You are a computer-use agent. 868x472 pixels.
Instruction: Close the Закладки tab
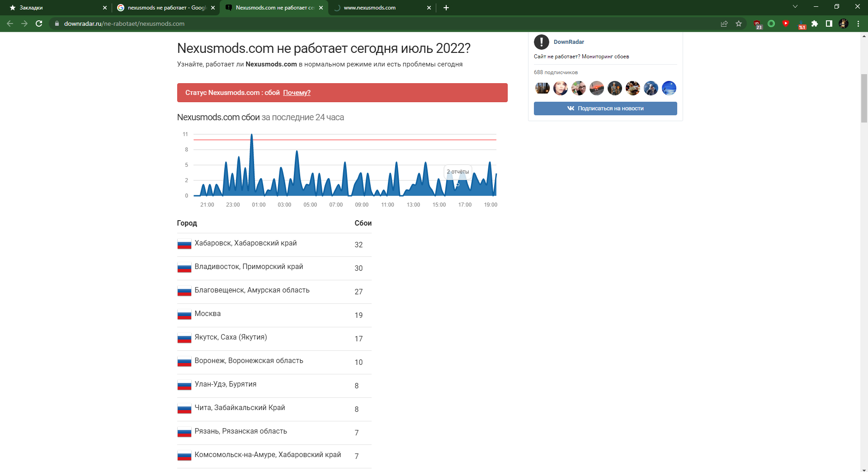tap(105, 8)
